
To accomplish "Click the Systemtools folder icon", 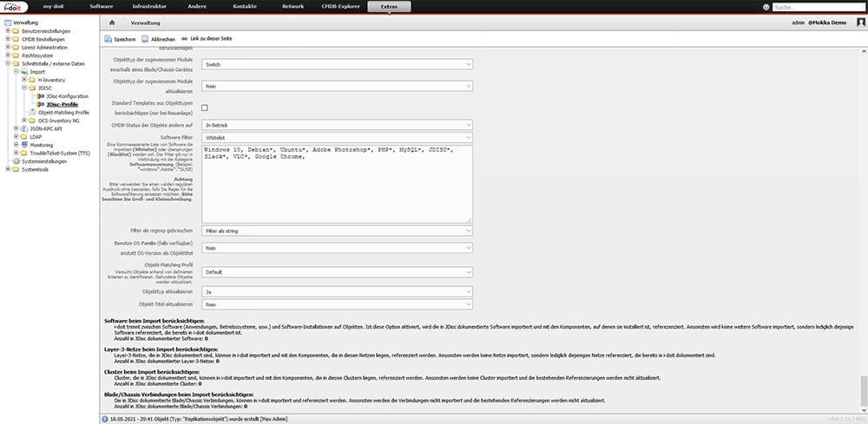I will (x=16, y=170).
